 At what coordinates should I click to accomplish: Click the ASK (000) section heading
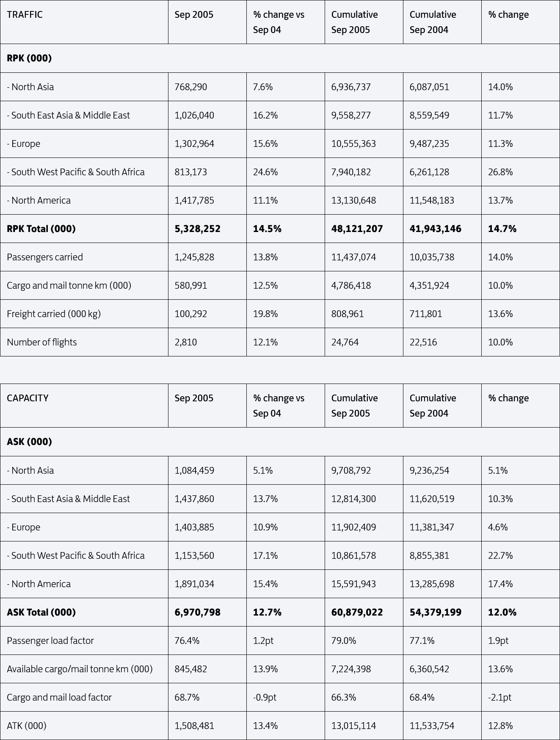coord(29,442)
